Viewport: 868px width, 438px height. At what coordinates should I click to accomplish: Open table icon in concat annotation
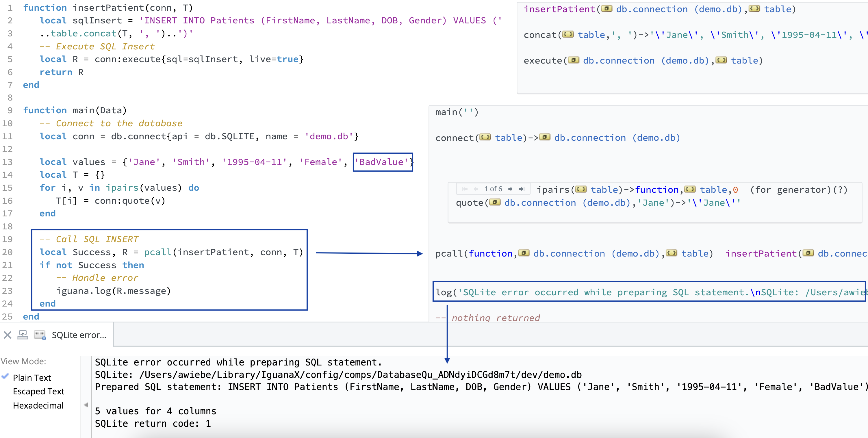[x=568, y=34]
